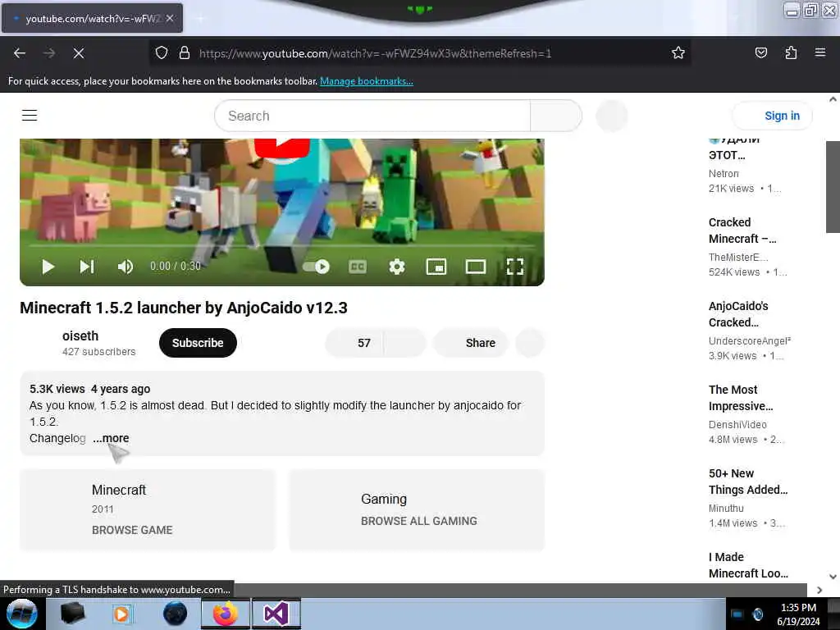The image size is (840, 630).
Task: Bookmark this page with star
Action: tap(678, 52)
